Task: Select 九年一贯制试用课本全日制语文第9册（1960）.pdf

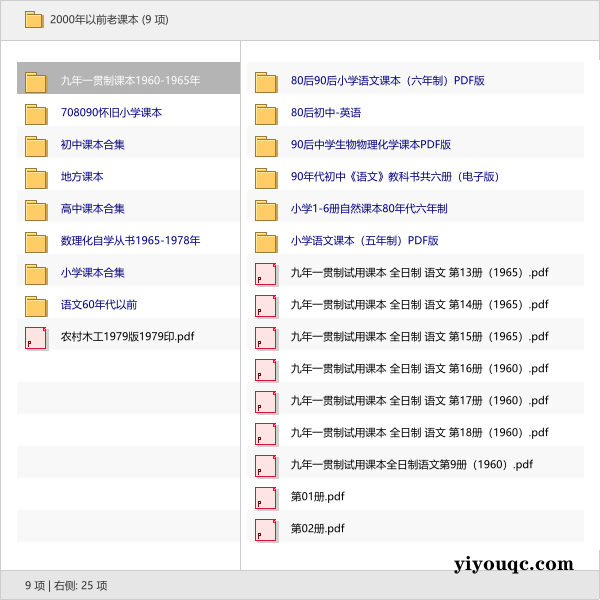Action: (411, 464)
